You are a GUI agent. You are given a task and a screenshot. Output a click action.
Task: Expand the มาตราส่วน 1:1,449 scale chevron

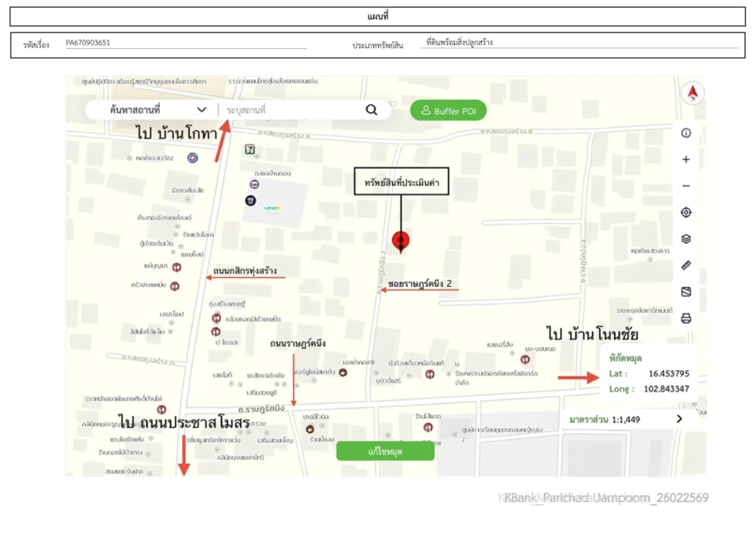point(680,419)
